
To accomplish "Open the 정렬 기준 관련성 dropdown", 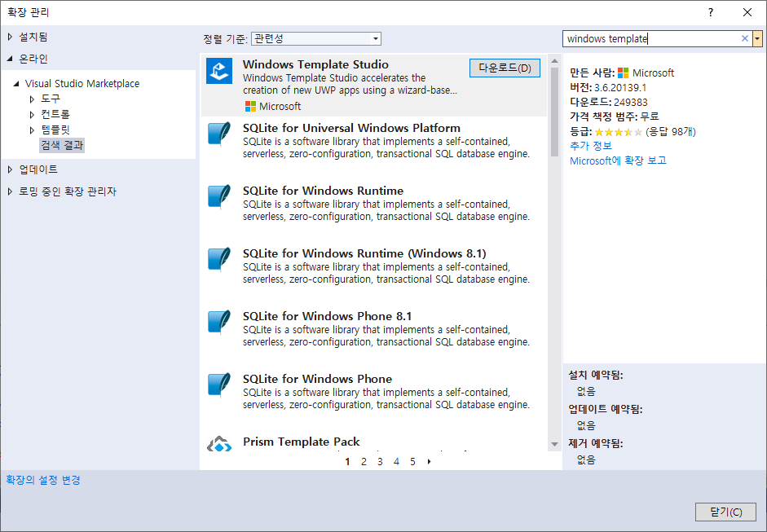I will point(316,38).
